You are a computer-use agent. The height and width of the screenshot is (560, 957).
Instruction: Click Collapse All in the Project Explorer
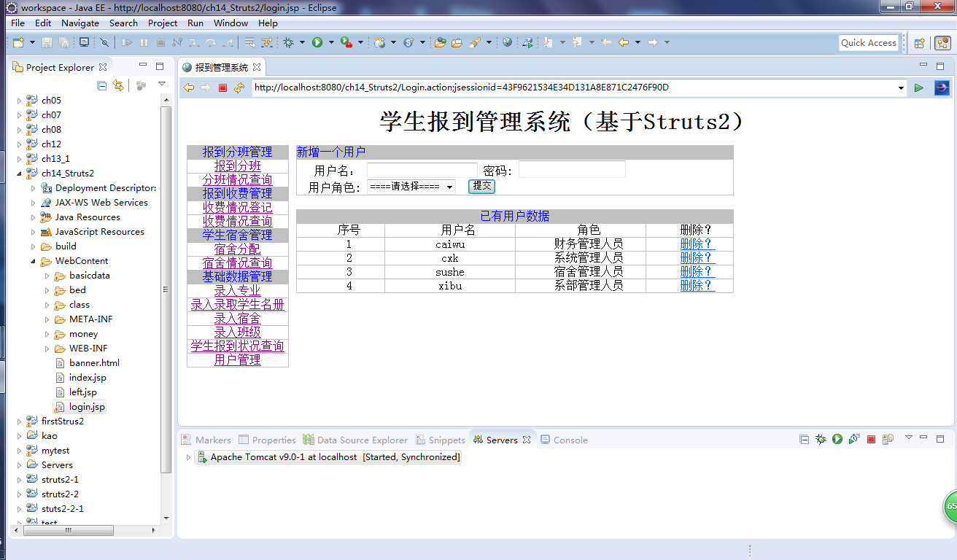tap(102, 85)
